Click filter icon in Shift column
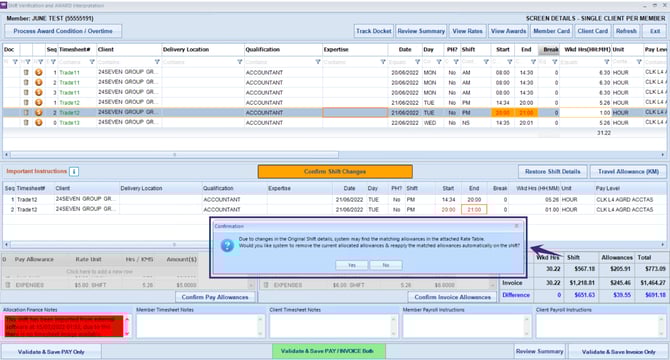Viewport: 670px width, 360px height. (x=486, y=62)
